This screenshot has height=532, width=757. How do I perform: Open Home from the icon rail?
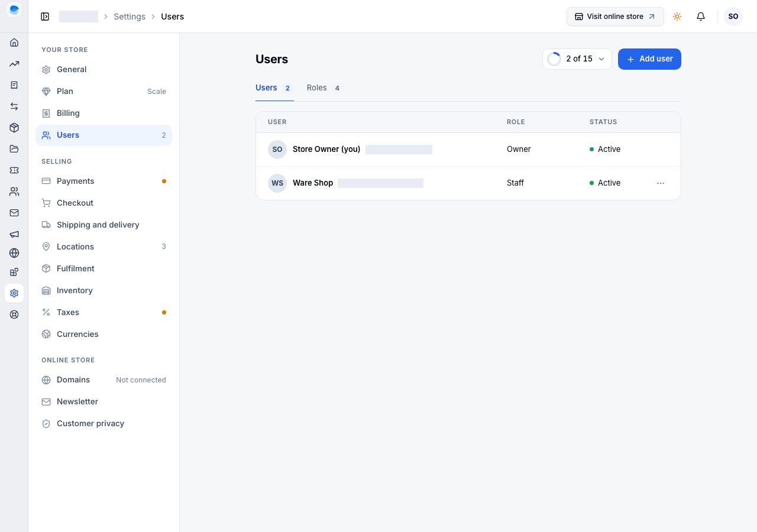[14, 43]
